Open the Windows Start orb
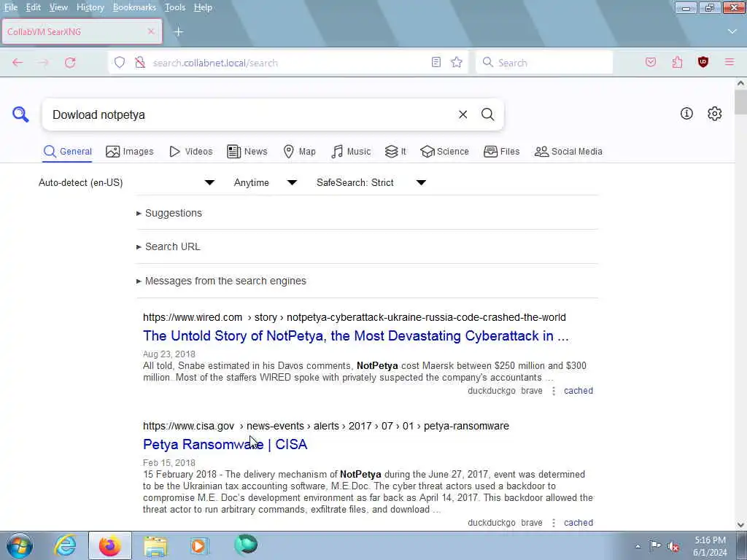Viewport: 747px width, 560px height. tap(20, 545)
